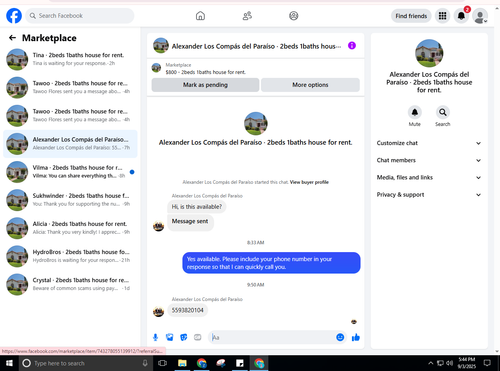Screen dimensions: 500x371
Task: Select the Alexander Los Compás conversation row
Action: tap(70, 144)
